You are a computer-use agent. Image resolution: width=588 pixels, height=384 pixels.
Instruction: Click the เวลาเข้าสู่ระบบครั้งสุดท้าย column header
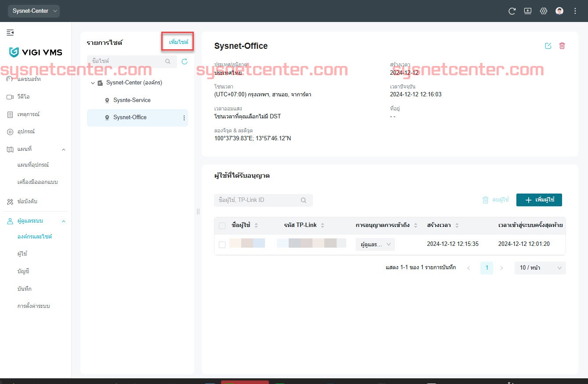click(530, 225)
